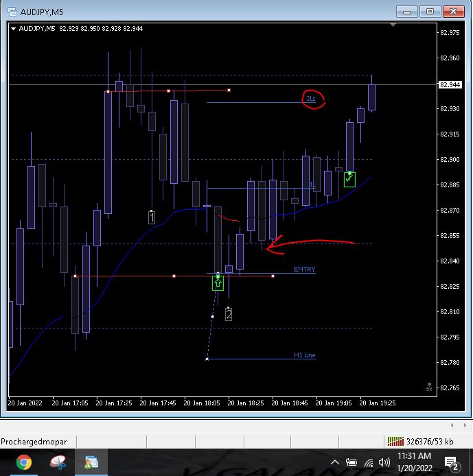Click the Prochargedmopar profile in the status bar
The image size is (473, 476).
(x=34, y=442)
